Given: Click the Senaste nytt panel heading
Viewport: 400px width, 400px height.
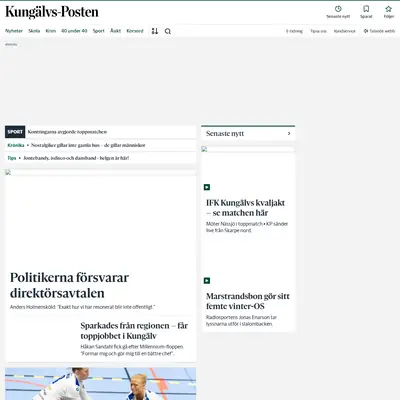Looking at the screenshot, I should click(225, 133).
